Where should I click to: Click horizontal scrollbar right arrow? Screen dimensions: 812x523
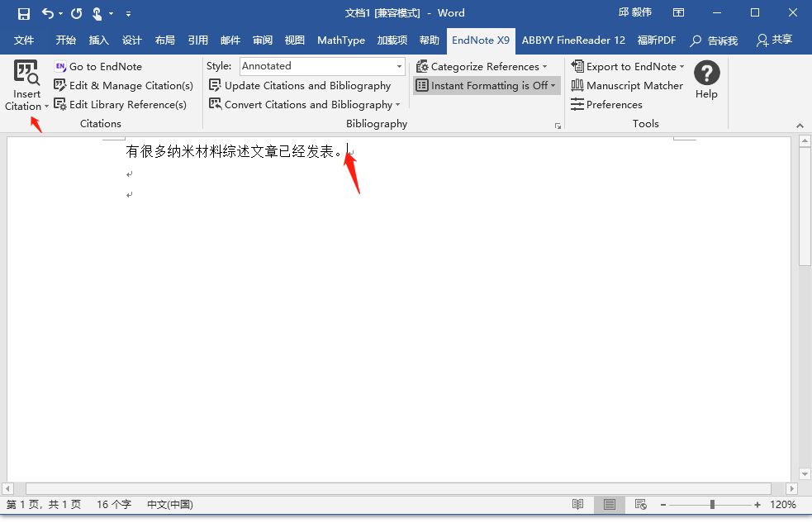(x=791, y=488)
